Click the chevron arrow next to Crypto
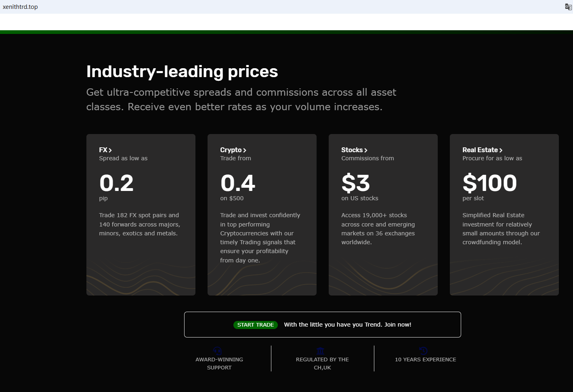This screenshot has height=392, width=573. click(x=245, y=150)
